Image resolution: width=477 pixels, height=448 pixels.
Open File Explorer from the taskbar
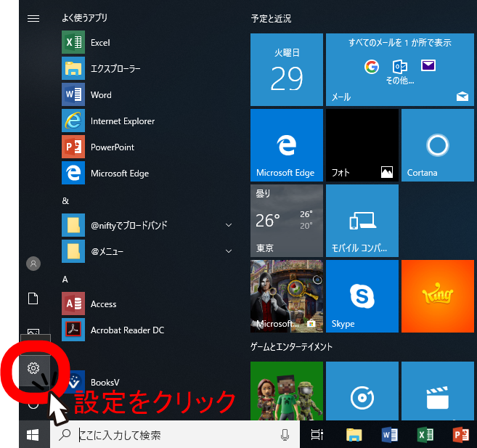354,435
